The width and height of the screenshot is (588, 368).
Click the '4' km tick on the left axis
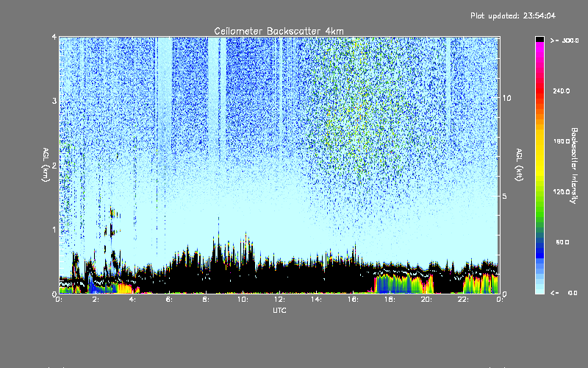(54, 38)
